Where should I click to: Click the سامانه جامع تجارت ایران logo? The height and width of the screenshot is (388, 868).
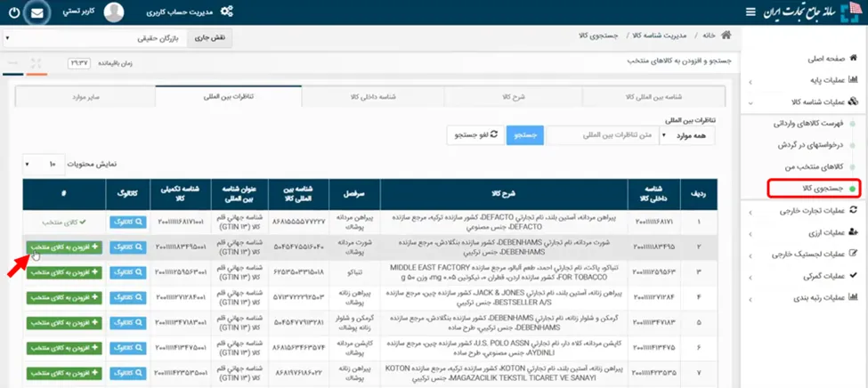[x=812, y=12]
